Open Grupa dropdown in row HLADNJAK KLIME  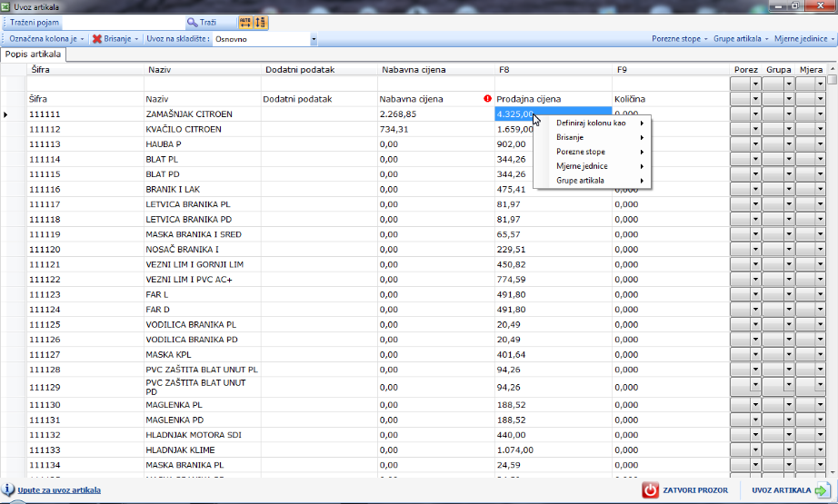(788, 450)
